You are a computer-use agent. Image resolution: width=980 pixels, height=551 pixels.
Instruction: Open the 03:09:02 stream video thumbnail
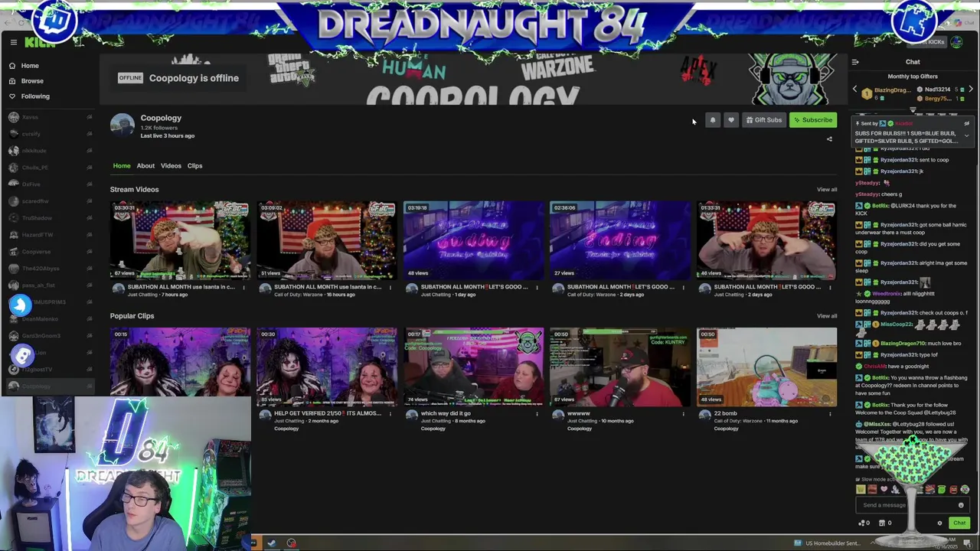327,240
